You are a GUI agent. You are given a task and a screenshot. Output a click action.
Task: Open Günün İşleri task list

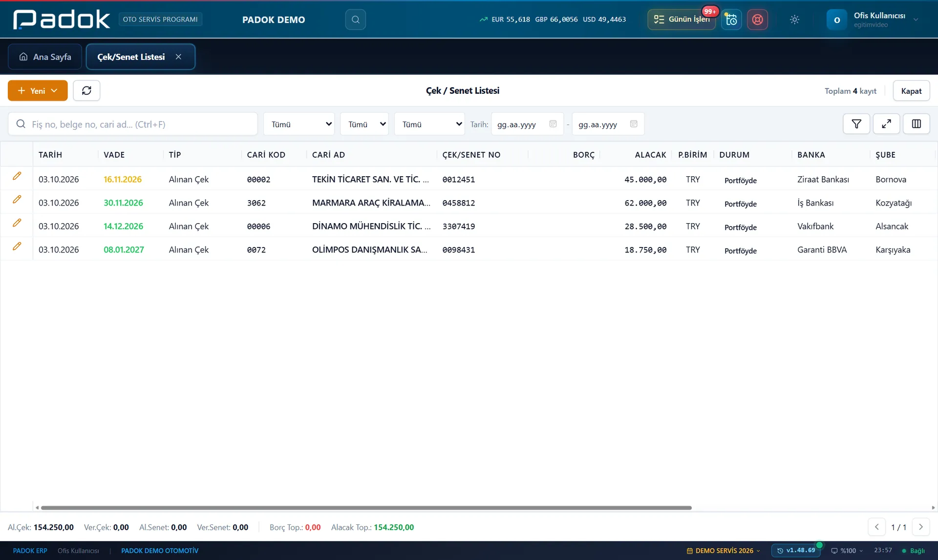point(682,20)
